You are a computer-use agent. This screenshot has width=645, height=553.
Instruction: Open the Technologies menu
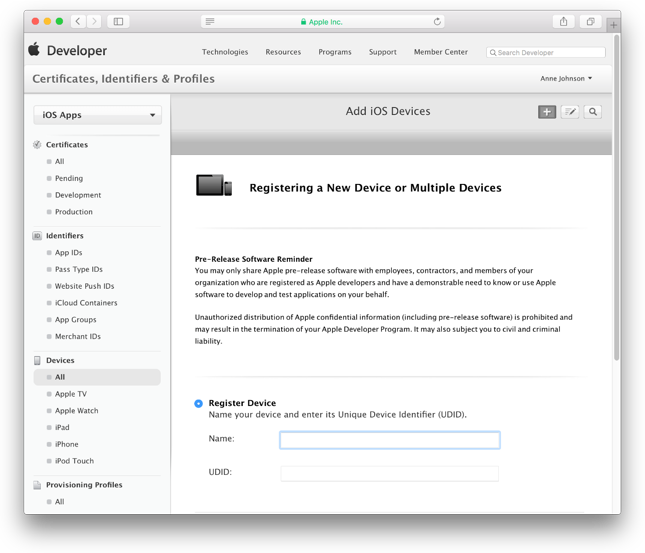pos(225,52)
